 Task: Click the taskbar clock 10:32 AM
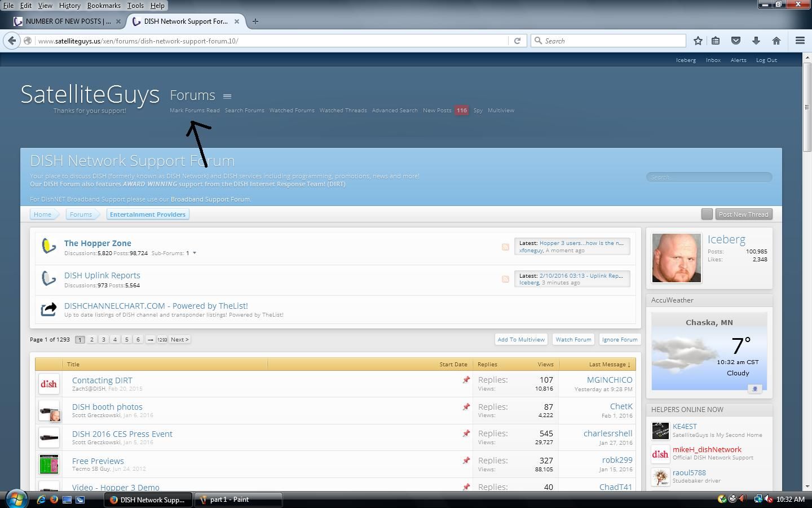(x=790, y=500)
